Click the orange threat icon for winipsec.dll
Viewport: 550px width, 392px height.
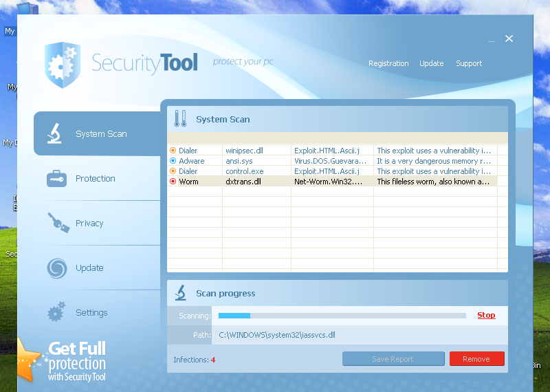point(173,151)
